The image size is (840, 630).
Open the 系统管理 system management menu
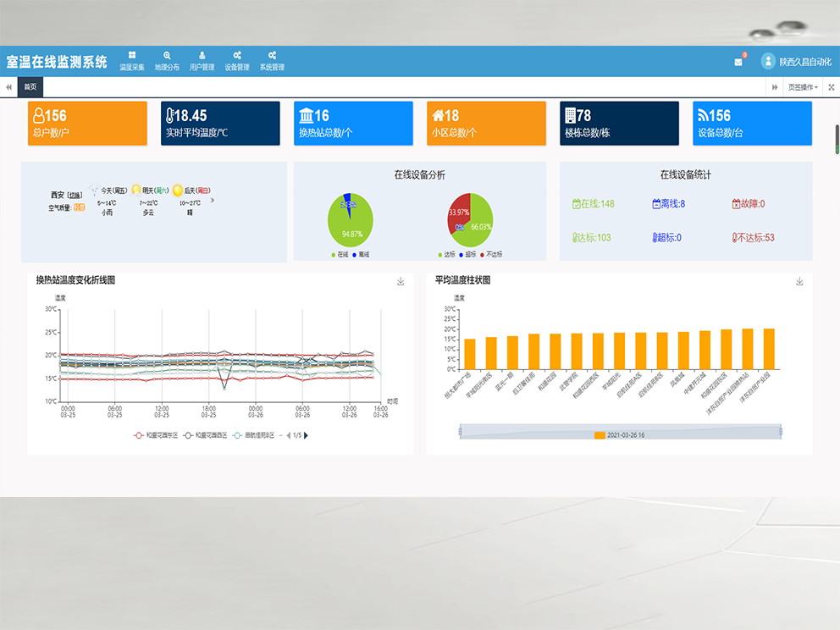[272, 61]
